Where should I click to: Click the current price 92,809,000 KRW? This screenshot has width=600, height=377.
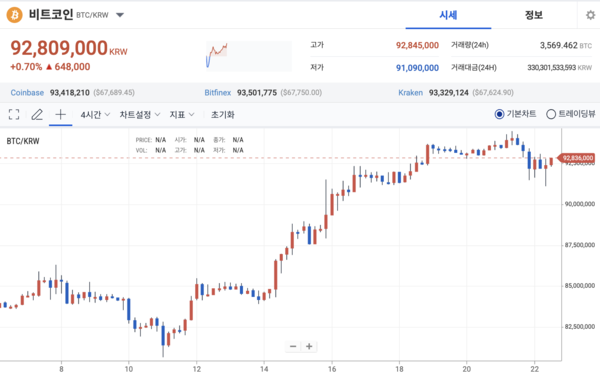click(x=69, y=48)
